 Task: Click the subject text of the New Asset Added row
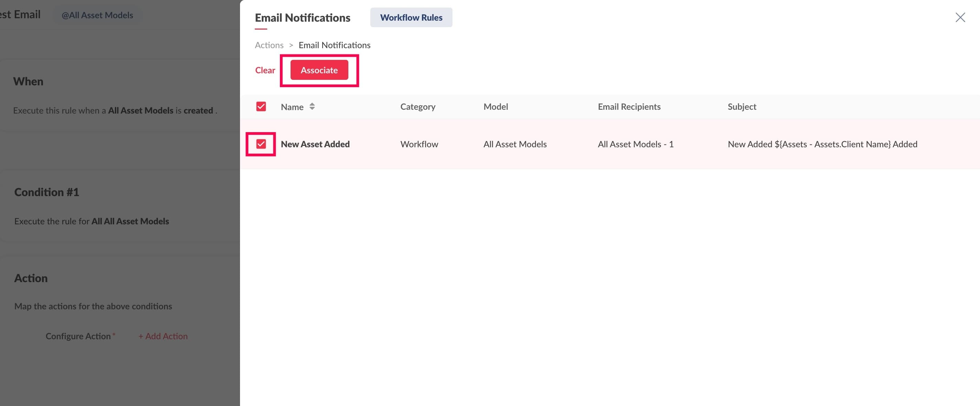pos(822,144)
